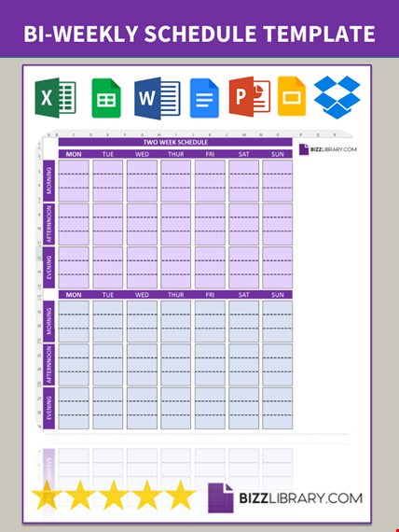Click the first week Evening row label
This screenshot has height=532, width=399.
[x=49, y=267]
